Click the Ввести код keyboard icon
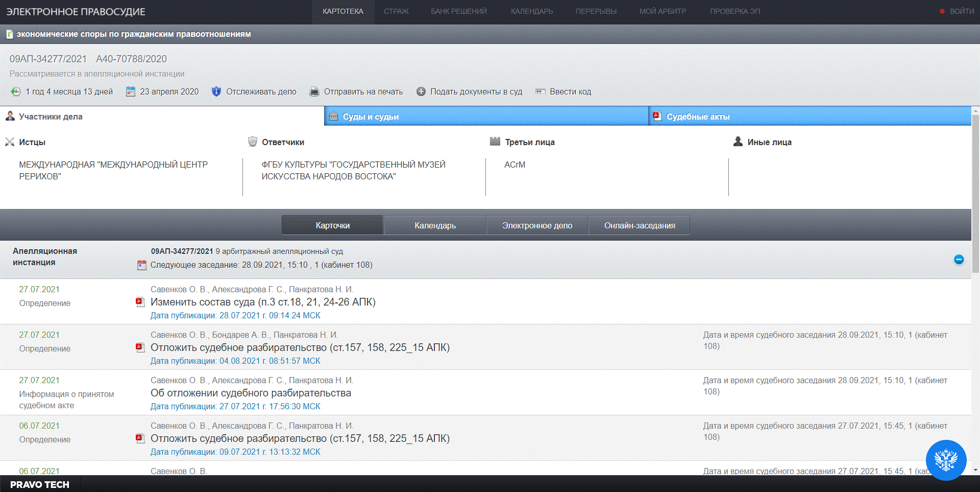This screenshot has height=492, width=980. [541, 91]
